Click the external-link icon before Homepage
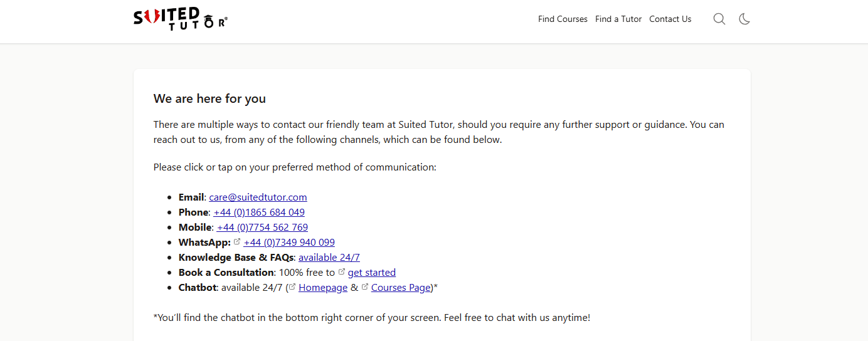This screenshot has width=868, height=341. tap(292, 287)
